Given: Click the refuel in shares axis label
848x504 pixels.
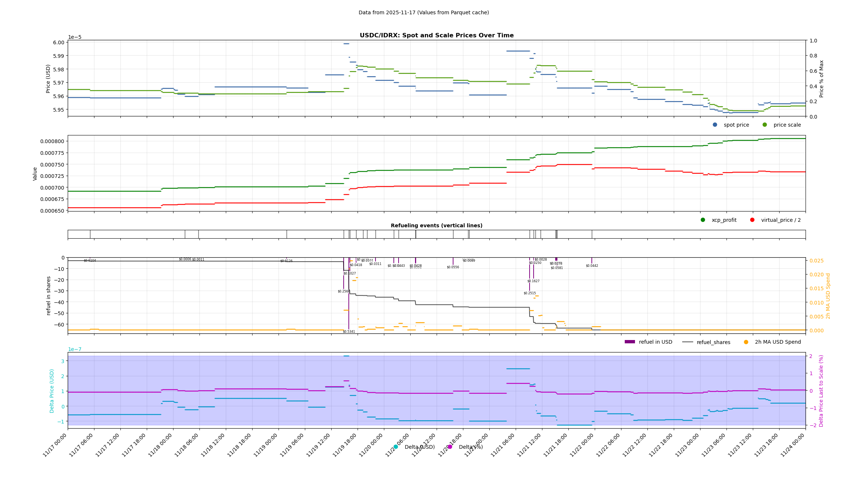Looking at the screenshot, I should tap(49, 295).
